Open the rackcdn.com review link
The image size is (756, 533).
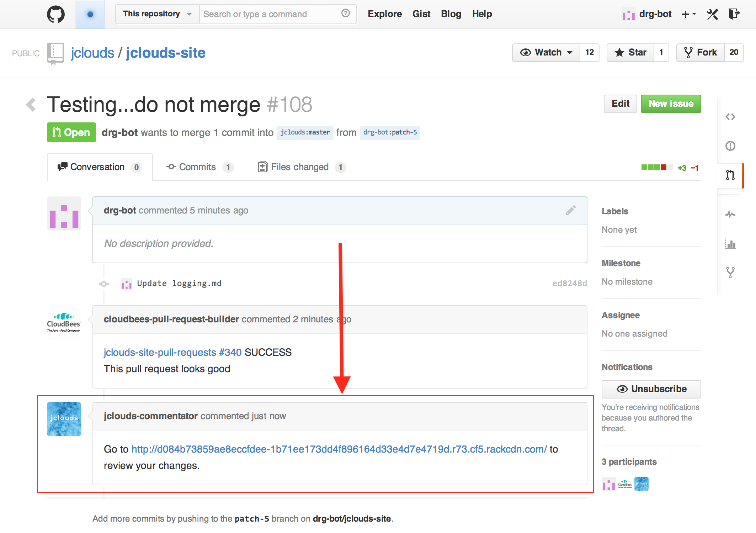pos(339,449)
